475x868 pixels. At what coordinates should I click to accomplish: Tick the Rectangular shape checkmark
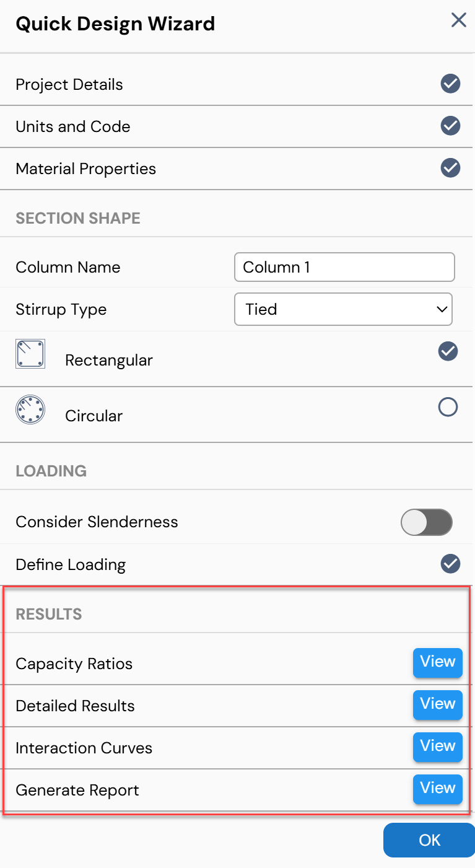pos(448,351)
